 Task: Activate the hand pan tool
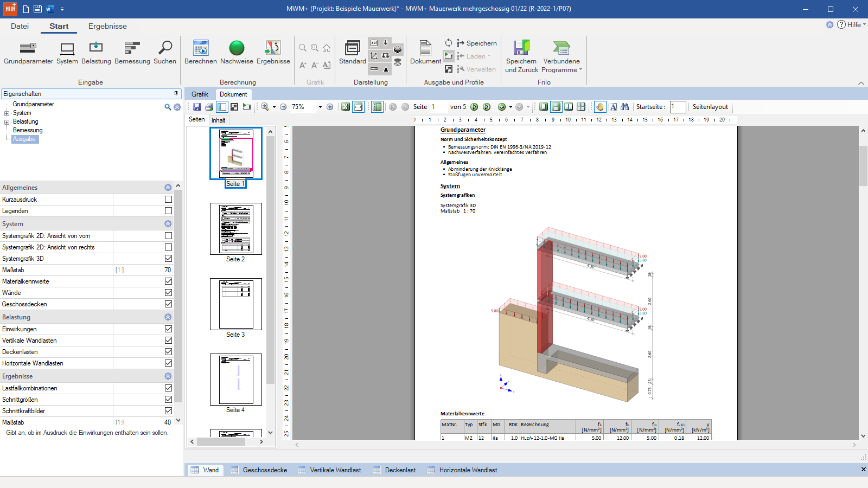coord(600,107)
